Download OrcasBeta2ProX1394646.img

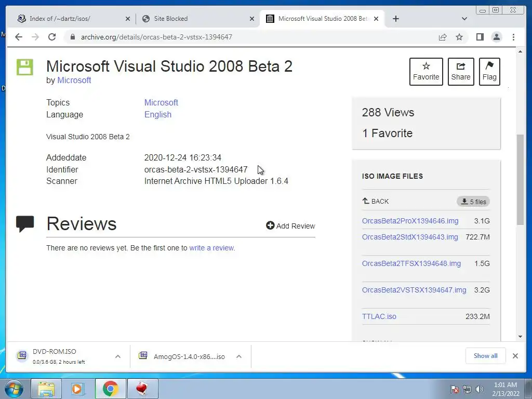point(410,221)
